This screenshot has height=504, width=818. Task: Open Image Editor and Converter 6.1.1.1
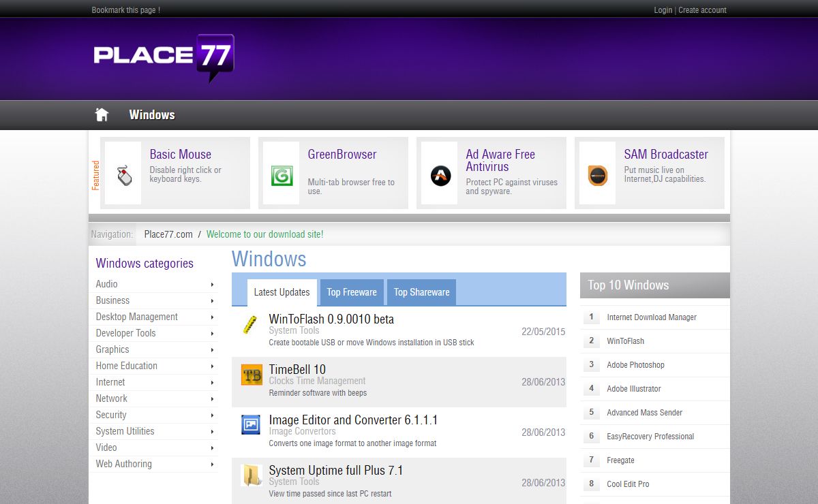coord(353,420)
